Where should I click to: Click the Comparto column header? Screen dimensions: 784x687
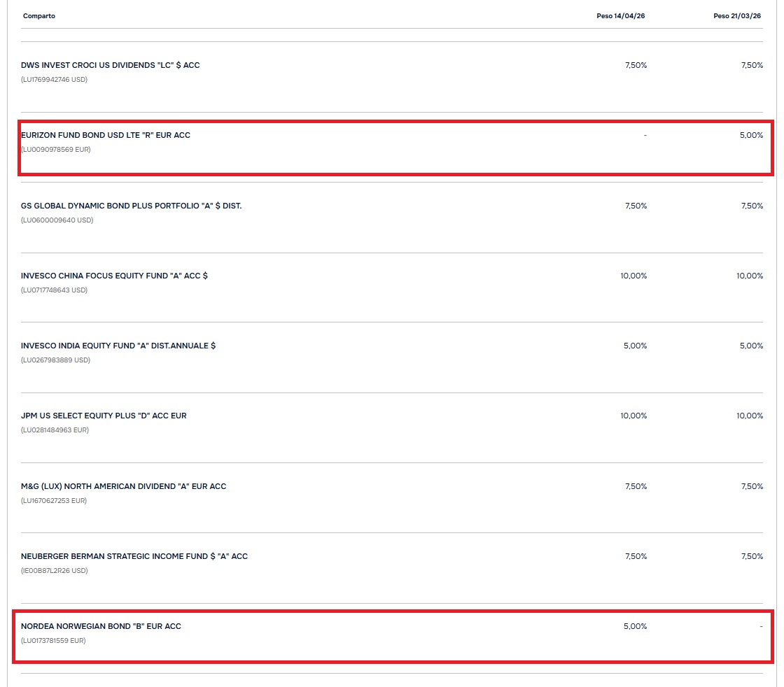coord(39,16)
